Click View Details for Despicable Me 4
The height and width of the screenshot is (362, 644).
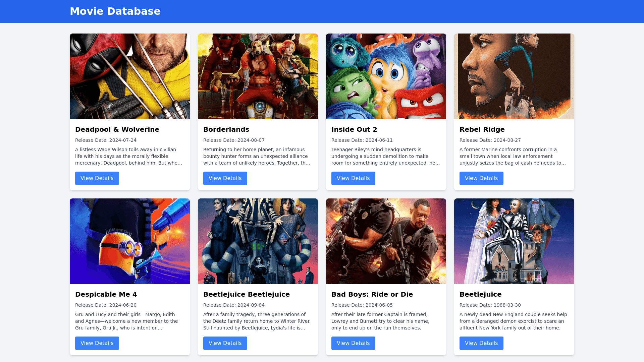click(97, 343)
